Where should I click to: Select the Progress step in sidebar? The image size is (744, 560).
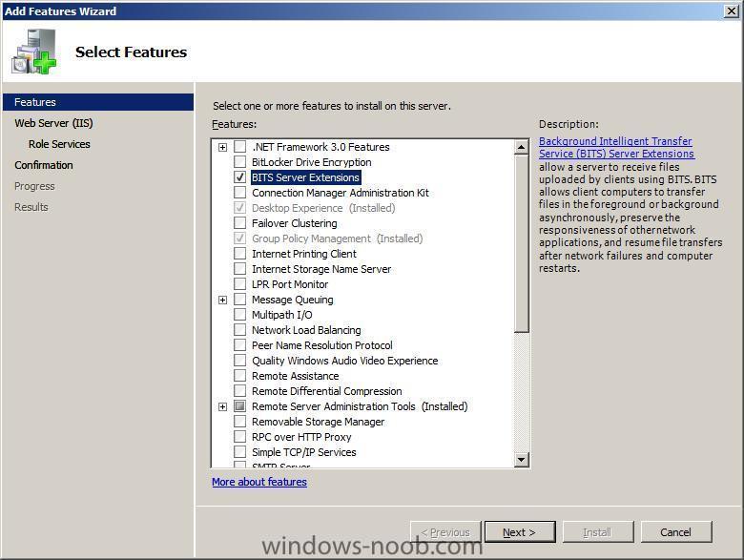(34, 186)
